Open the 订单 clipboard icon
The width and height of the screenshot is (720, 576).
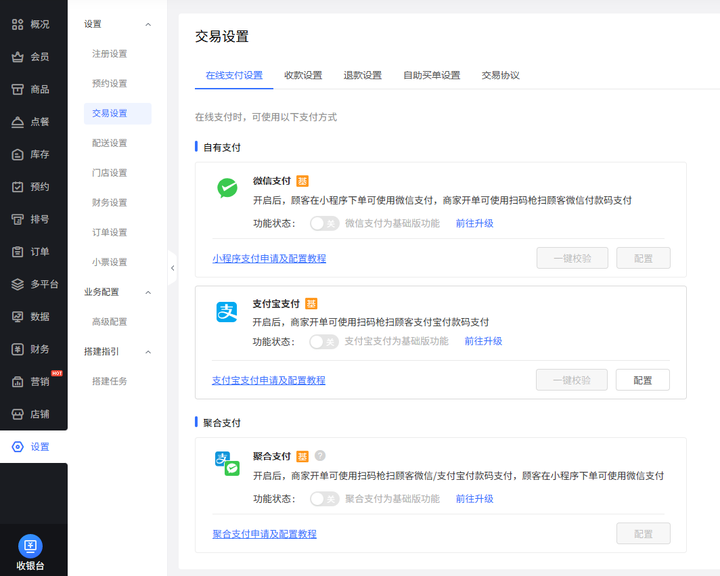(x=17, y=252)
